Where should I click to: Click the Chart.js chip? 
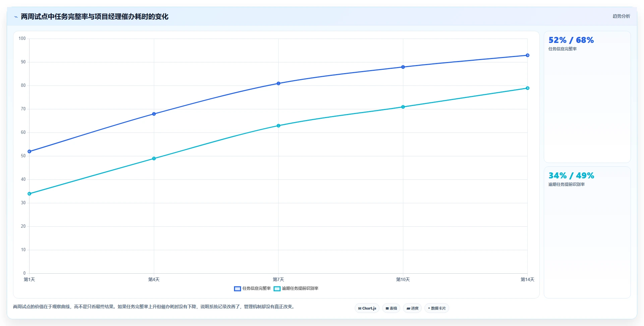[x=367, y=308]
